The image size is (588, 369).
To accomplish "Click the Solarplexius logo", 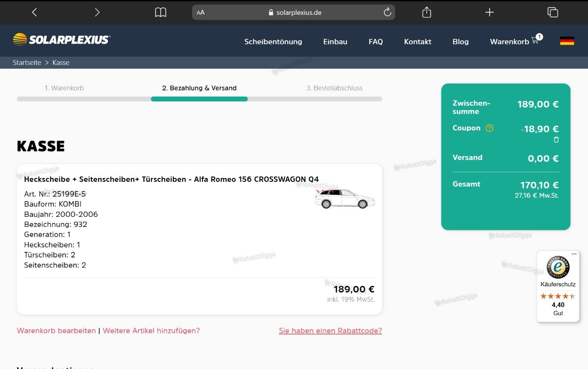I will pyautogui.click(x=62, y=39).
